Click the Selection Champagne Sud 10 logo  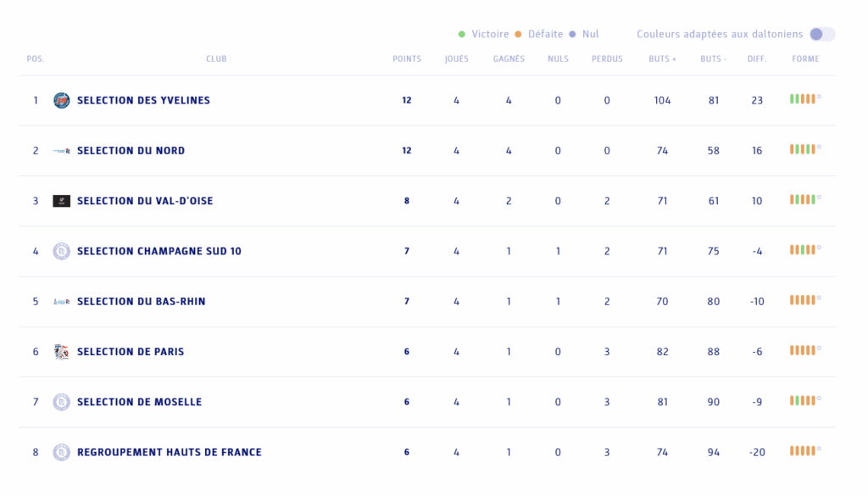pyautogui.click(x=62, y=251)
